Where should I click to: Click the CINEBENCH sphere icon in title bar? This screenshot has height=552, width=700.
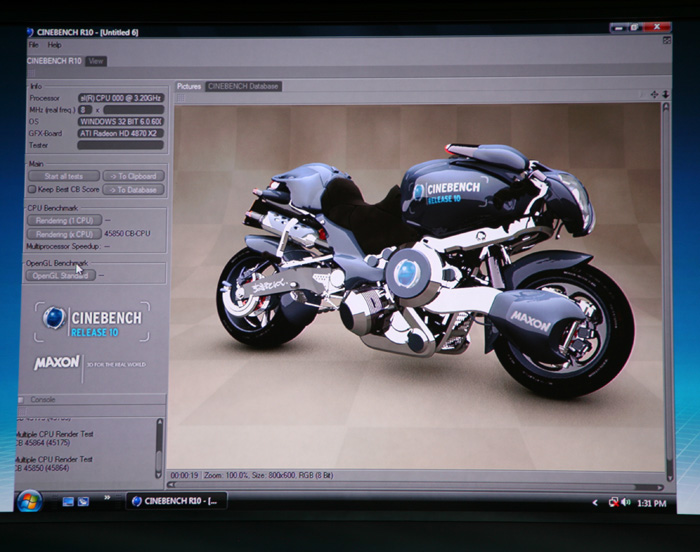[30, 32]
